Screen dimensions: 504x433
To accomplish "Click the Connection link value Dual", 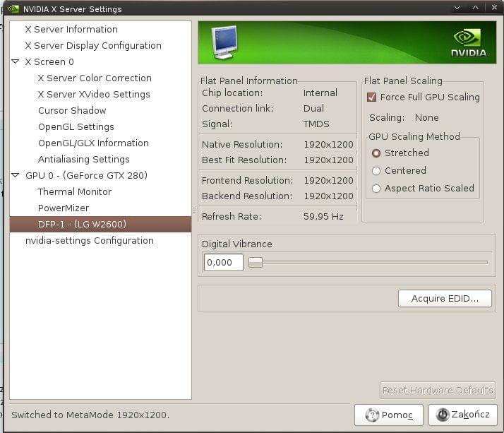I will pos(313,108).
